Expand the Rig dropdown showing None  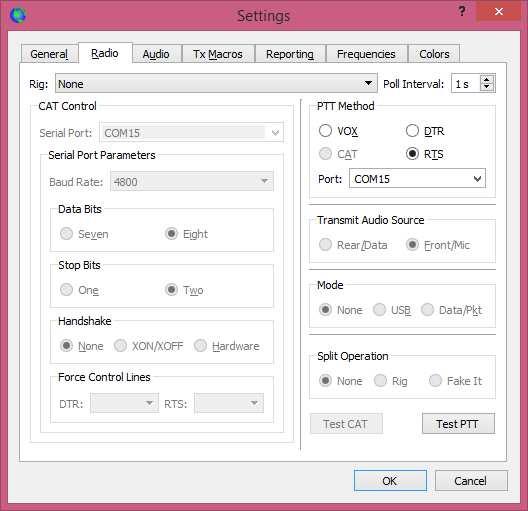(x=216, y=84)
